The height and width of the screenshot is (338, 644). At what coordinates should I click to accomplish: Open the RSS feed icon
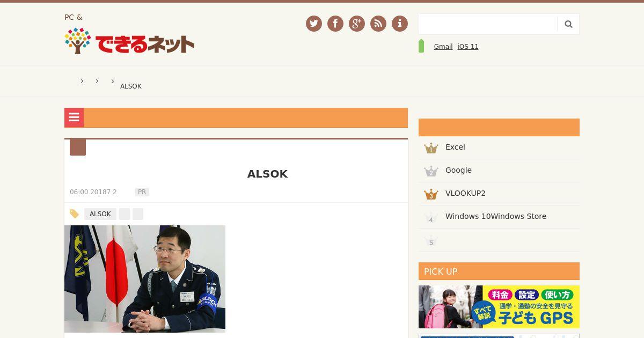click(x=378, y=24)
